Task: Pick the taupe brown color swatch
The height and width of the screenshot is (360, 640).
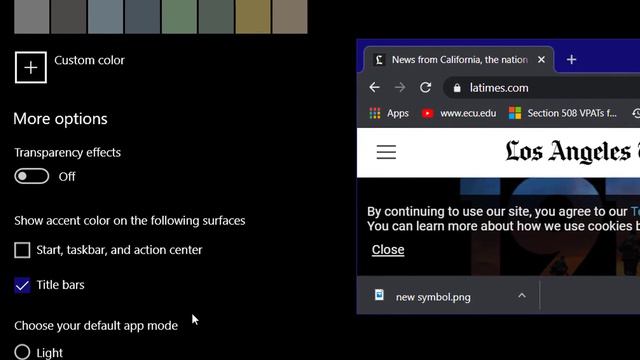Action: click(x=290, y=16)
